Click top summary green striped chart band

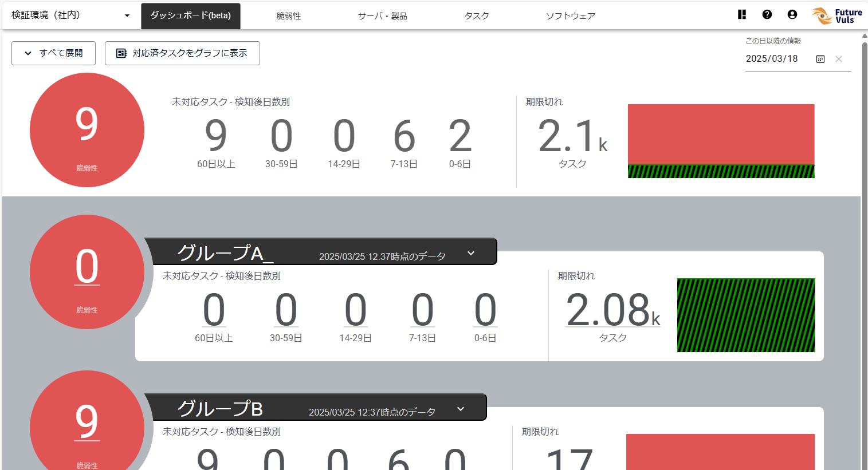pos(721,171)
